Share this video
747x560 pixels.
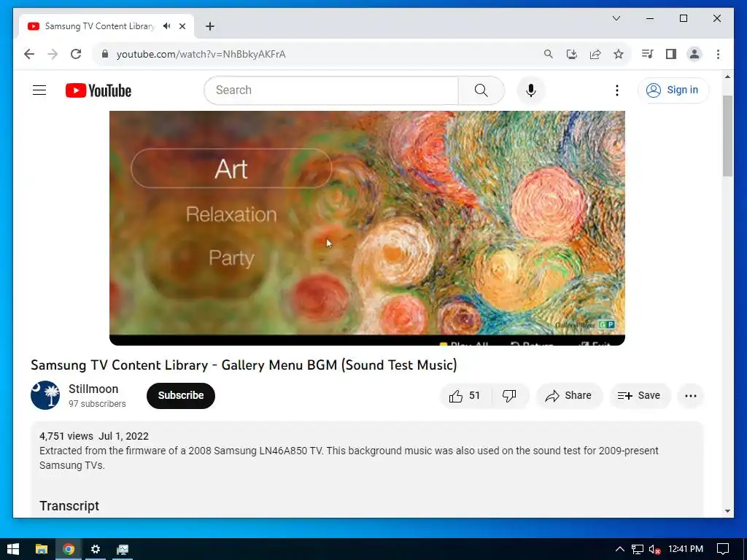pos(569,396)
